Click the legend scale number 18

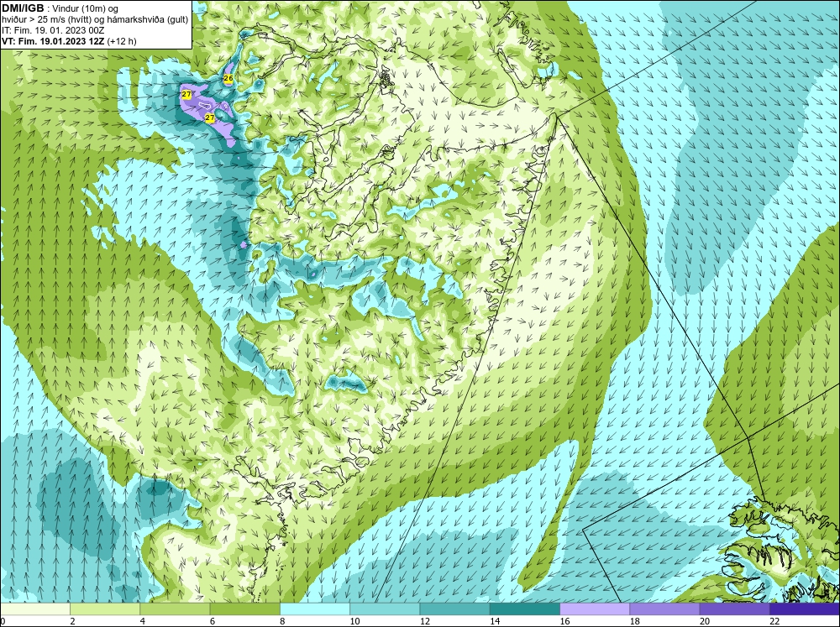[x=634, y=620]
